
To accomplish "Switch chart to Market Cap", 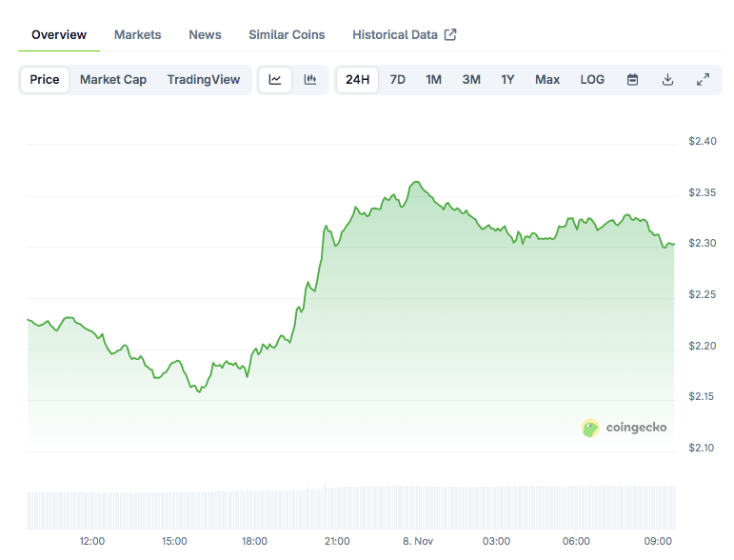I will (113, 80).
